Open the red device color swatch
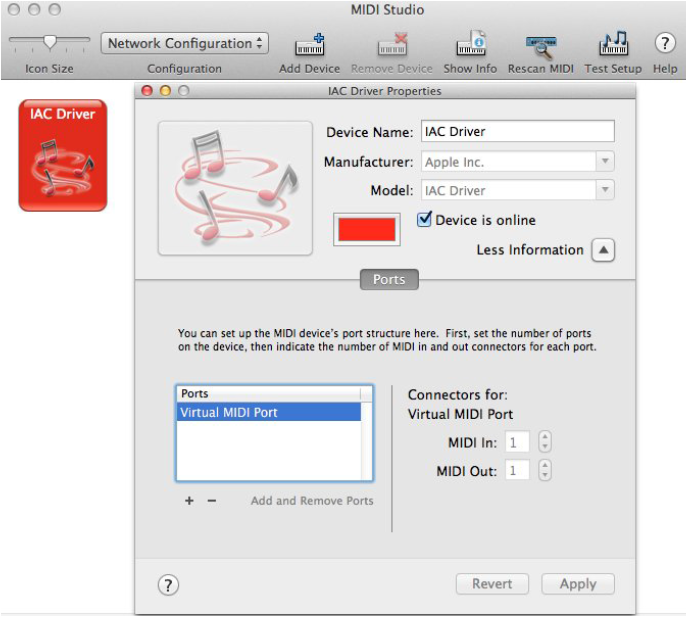The height and width of the screenshot is (617, 687). (367, 229)
